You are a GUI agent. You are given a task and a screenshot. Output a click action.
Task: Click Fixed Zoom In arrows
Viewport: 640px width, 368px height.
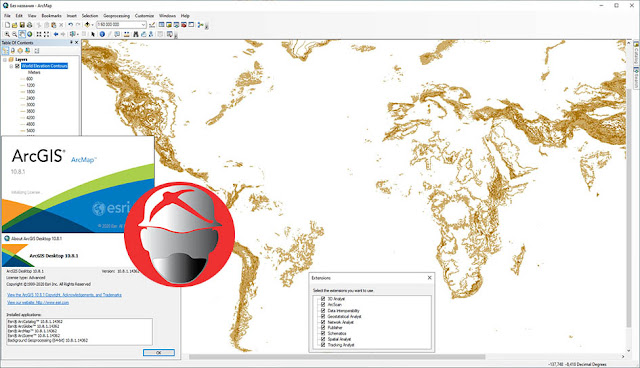point(39,34)
